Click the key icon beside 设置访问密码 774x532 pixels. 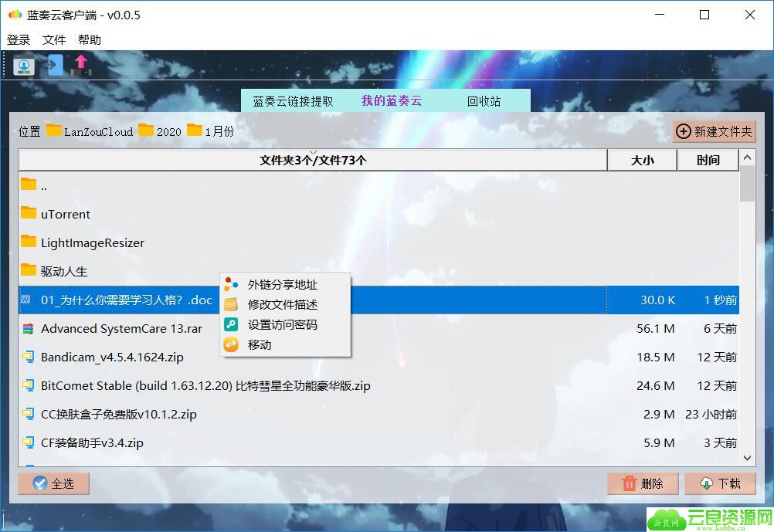point(231,324)
